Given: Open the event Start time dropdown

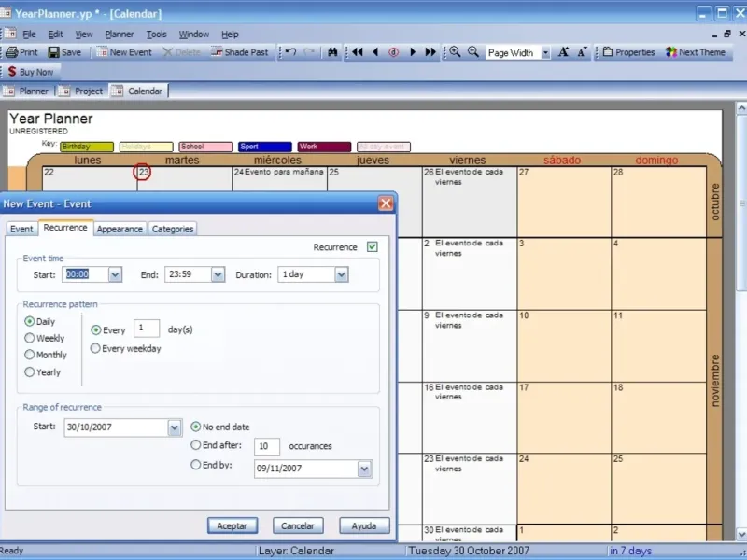Looking at the screenshot, I should coord(115,274).
